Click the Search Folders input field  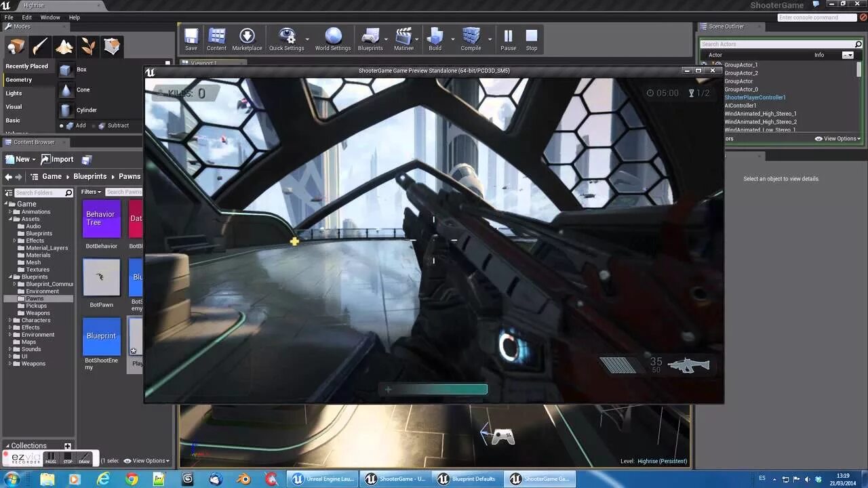(x=39, y=192)
